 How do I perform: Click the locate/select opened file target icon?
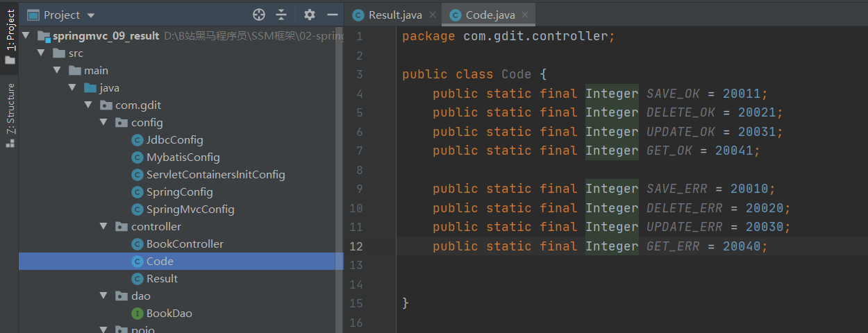click(x=259, y=15)
